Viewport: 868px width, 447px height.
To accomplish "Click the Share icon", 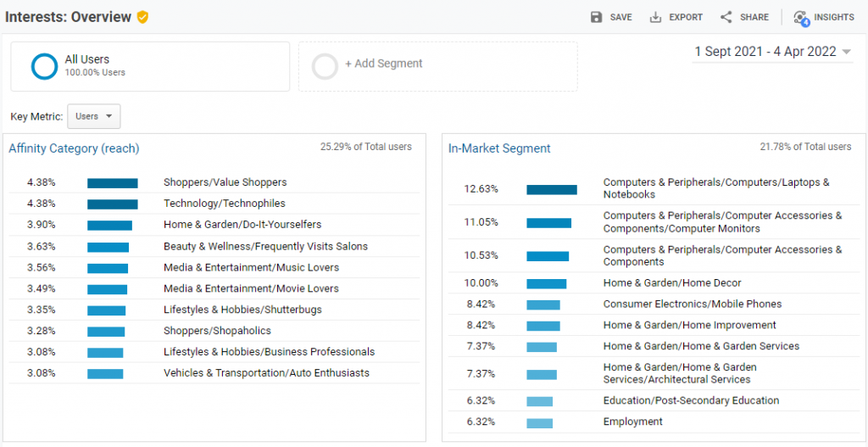I will click(726, 17).
